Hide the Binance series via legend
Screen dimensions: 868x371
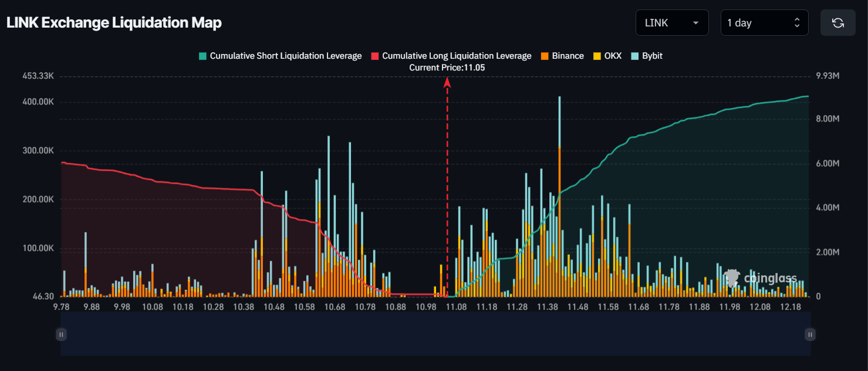click(562, 56)
